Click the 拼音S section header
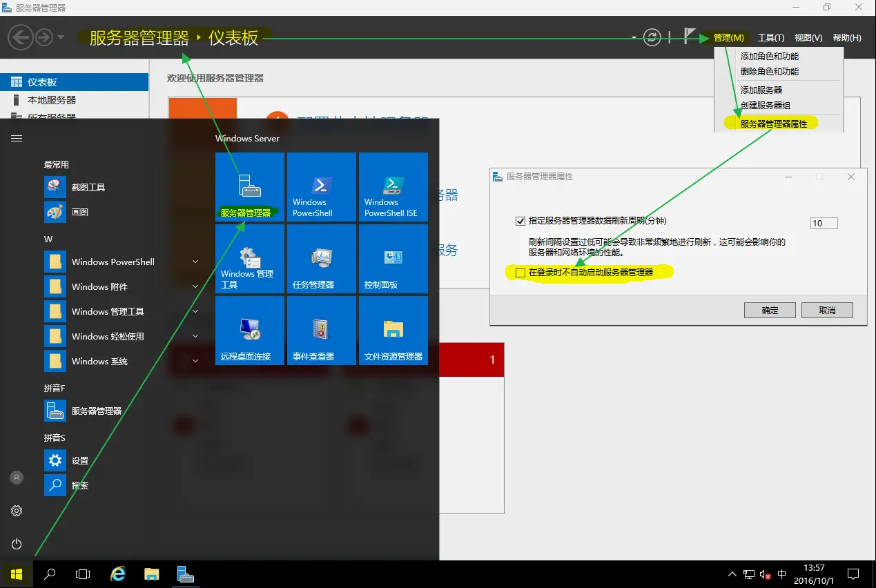This screenshot has height=588, width=876. 55,438
